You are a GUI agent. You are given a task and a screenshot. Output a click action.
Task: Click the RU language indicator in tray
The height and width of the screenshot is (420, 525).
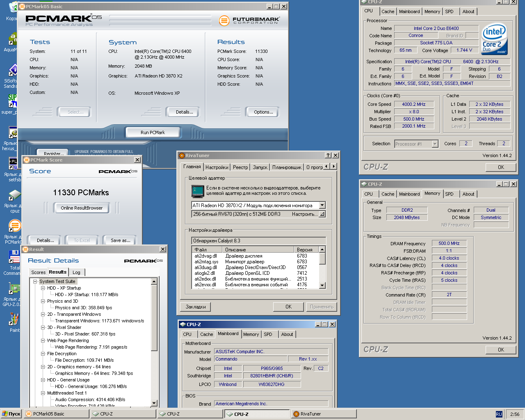(x=499, y=414)
